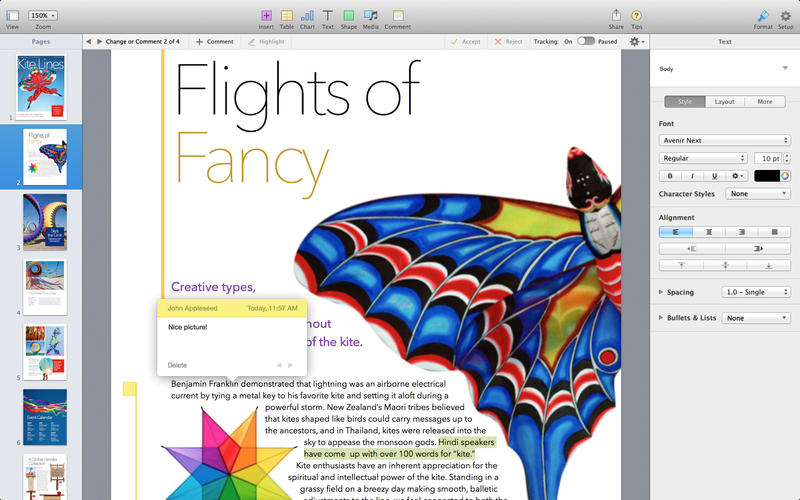This screenshot has height=500, width=800.
Task: Open advanced text options gear
Action: (x=737, y=176)
